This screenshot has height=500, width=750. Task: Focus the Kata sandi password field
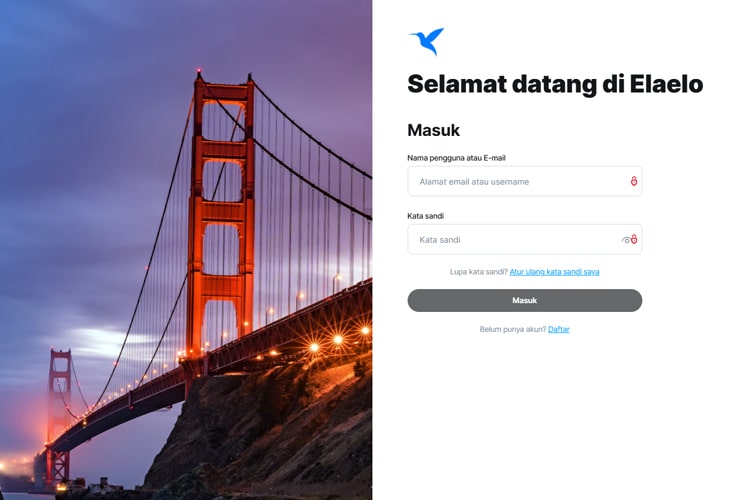click(x=525, y=239)
